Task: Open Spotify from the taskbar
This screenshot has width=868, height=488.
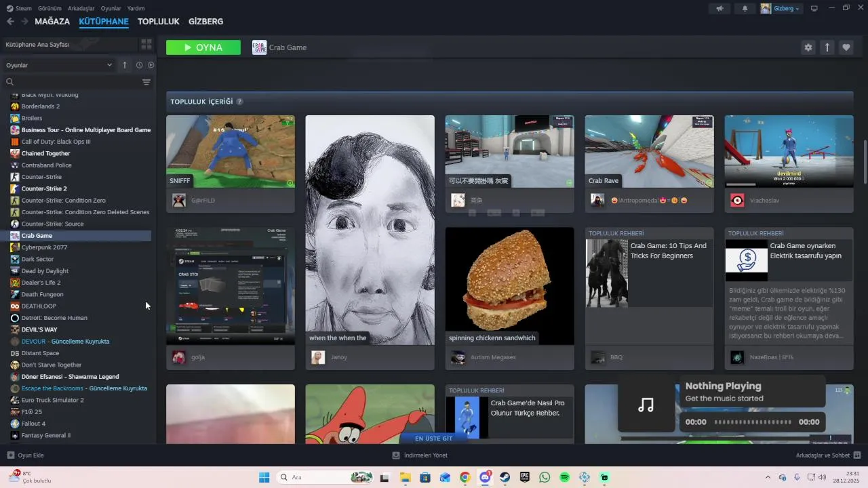Action: coord(565,477)
